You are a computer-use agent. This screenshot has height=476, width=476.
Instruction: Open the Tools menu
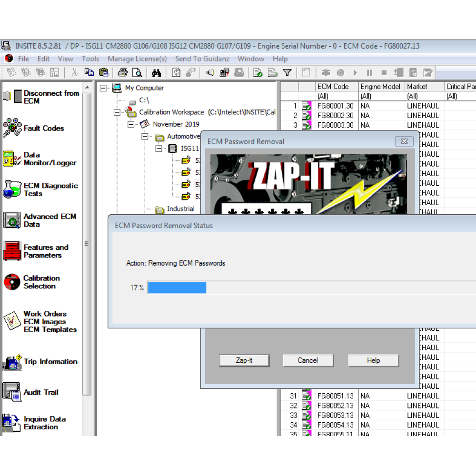[90, 59]
